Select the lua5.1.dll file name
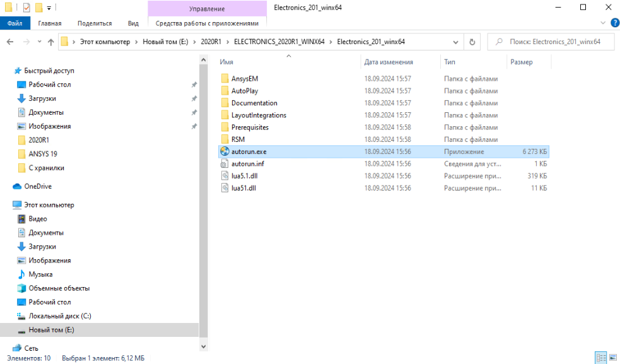620x364 pixels. coord(244,175)
